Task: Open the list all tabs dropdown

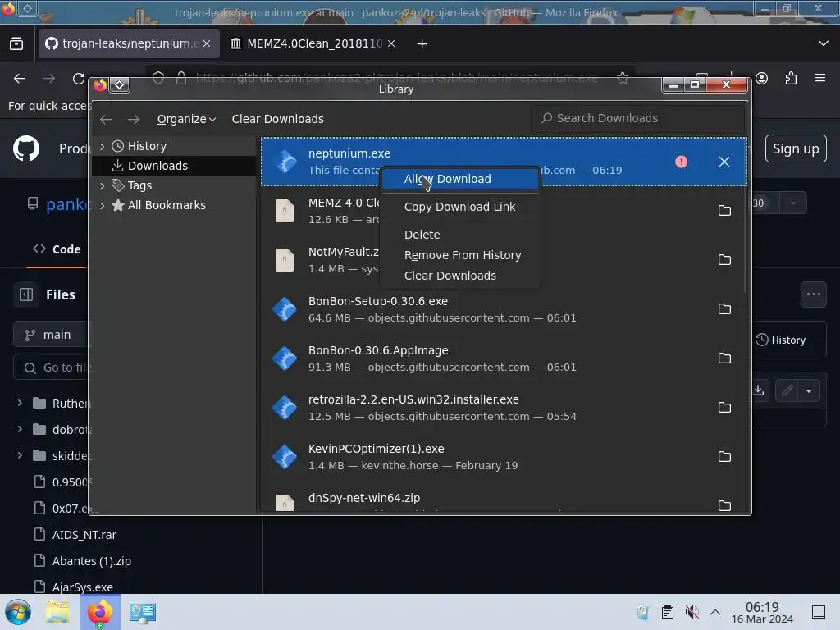Action: (823, 43)
